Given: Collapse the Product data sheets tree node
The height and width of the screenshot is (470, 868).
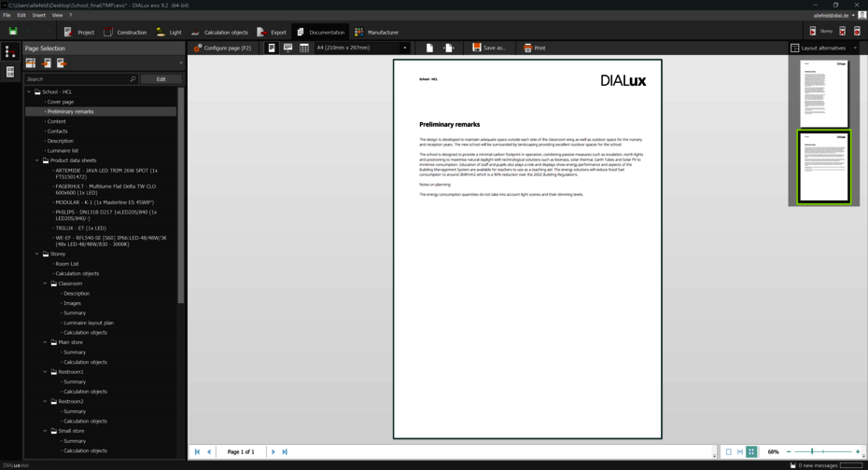Looking at the screenshot, I should tap(37, 160).
